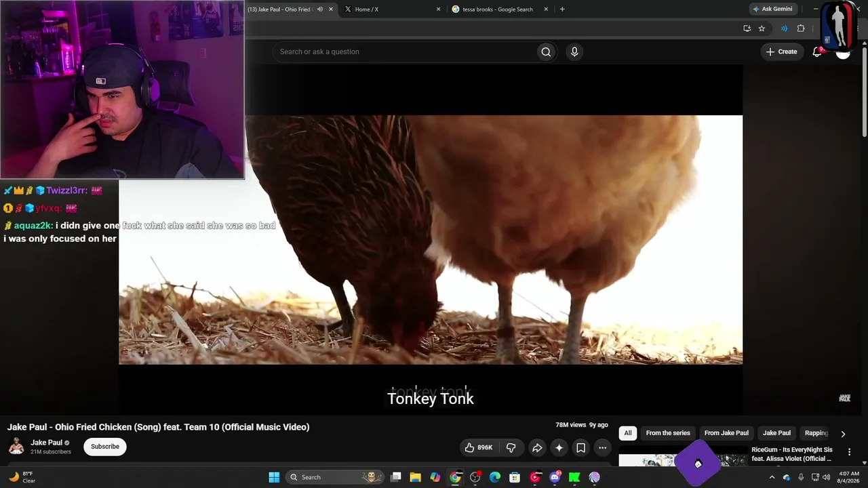The height and width of the screenshot is (488, 868).
Task: Open Task View on the taskbar
Action: (396, 477)
